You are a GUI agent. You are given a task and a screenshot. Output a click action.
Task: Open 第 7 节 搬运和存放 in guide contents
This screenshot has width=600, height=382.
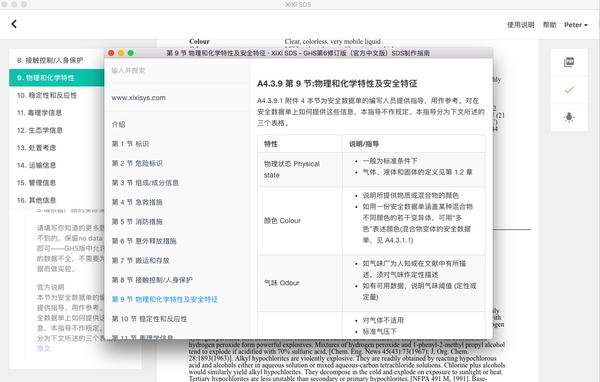(140, 261)
